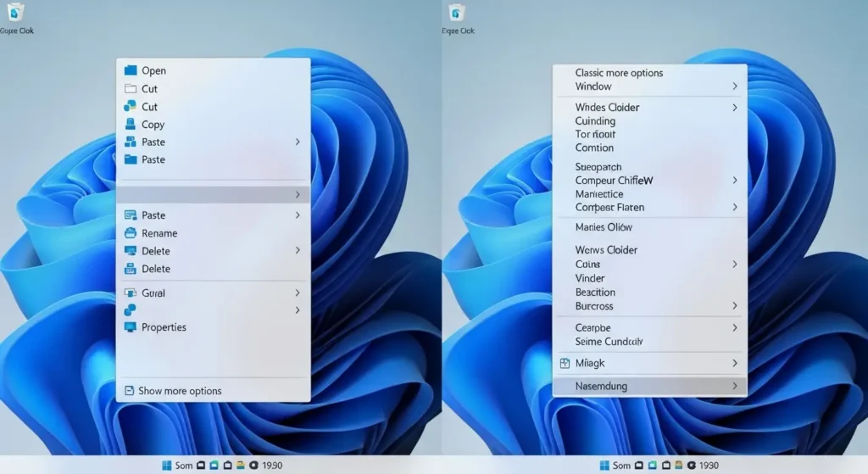Select the Vinder menu entry
This screenshot has width=868, height=474.
pos(649,278)
